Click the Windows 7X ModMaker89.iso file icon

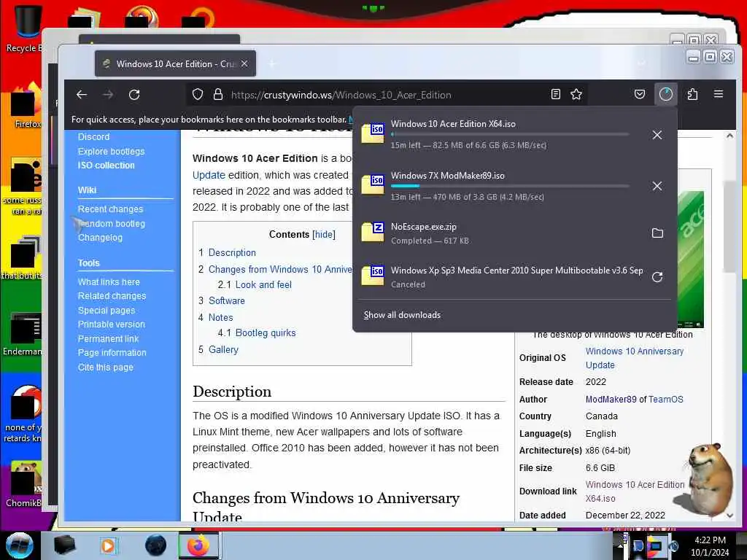pyautogui.click(x=373, y=184)
